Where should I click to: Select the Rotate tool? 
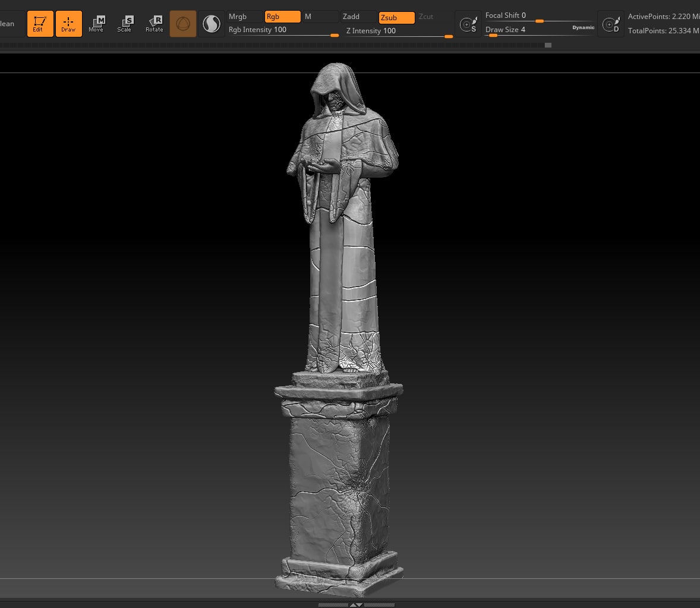(x=154, y=24)
